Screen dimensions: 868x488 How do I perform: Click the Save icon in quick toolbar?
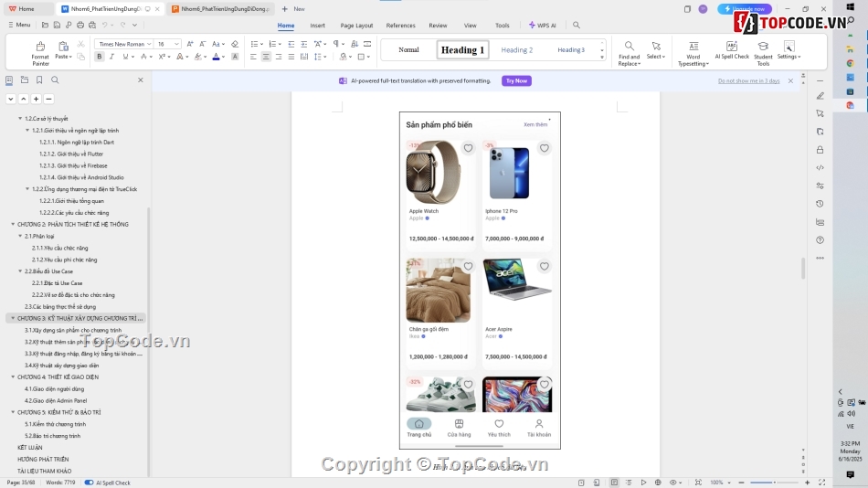click(x=57, y=25)
